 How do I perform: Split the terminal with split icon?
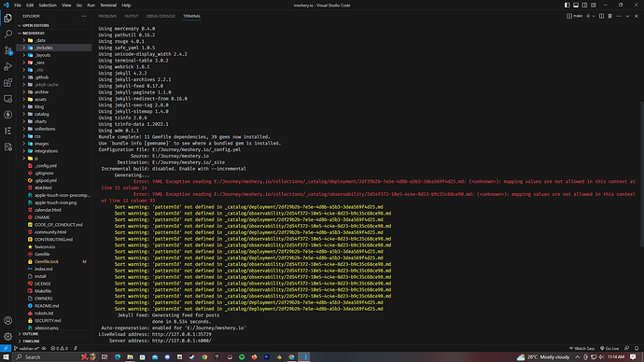point(601,16)
